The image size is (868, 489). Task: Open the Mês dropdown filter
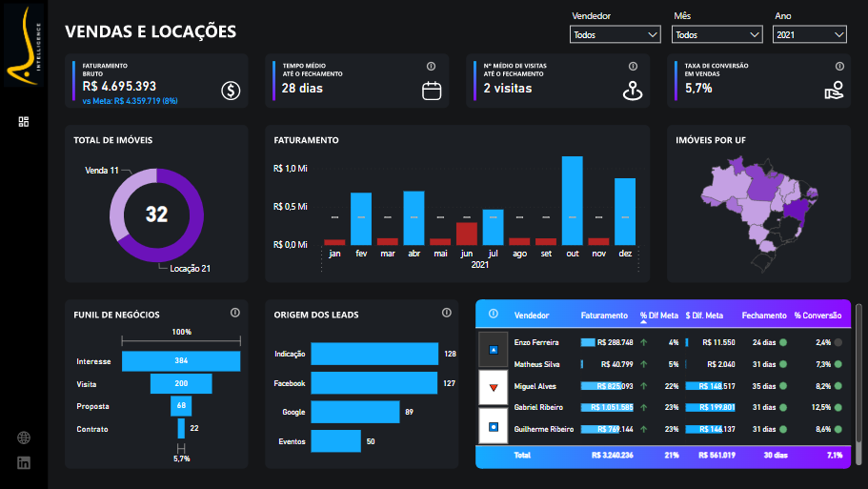(x=717, y=34)
